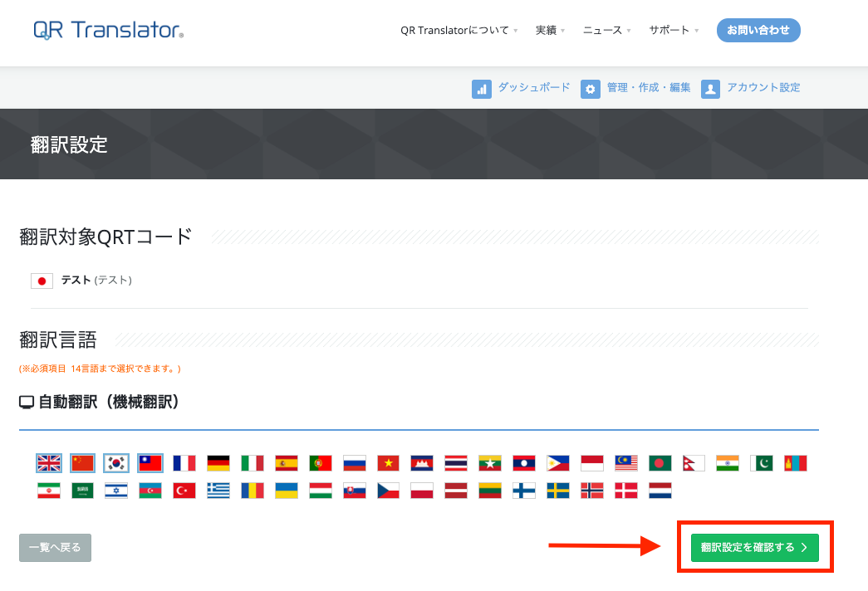Deselect the selected UK flag
The width and height of the screenshot is (868, 591).
click(x=49, y=463)
